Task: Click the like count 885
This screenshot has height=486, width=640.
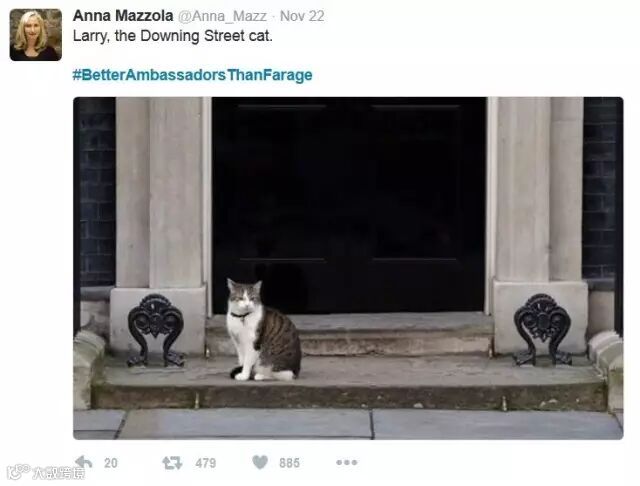Action: click(289, 463)
